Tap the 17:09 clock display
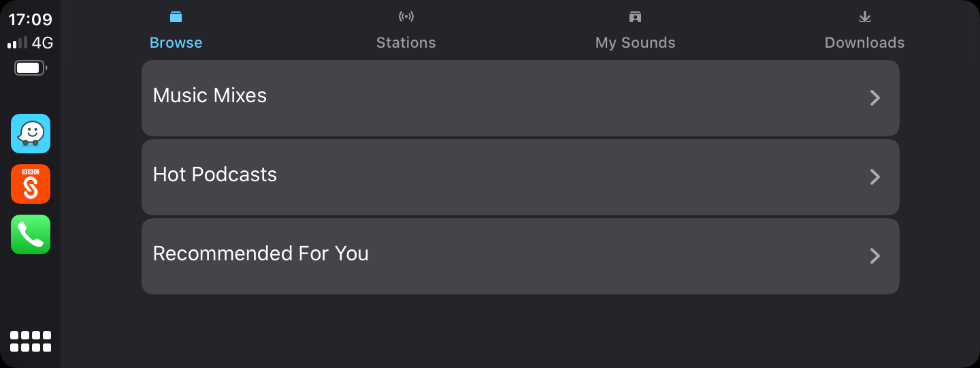Screen dimensions: 980x368 [x=31, y=20]
